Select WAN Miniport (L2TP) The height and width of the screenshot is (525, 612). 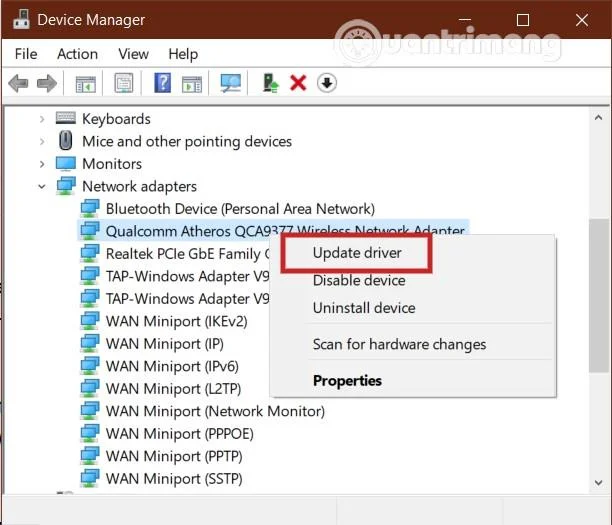click(173, 389)
